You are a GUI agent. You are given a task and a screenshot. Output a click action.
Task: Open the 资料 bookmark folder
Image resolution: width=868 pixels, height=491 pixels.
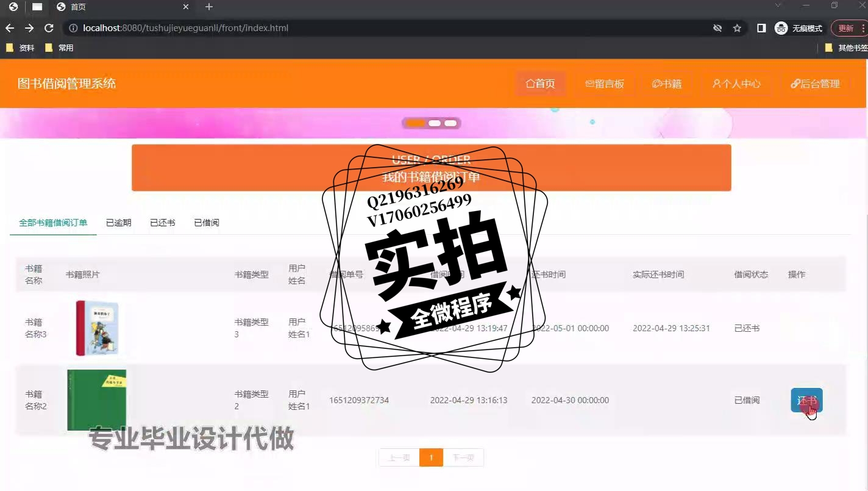click(x=20, y=48)
